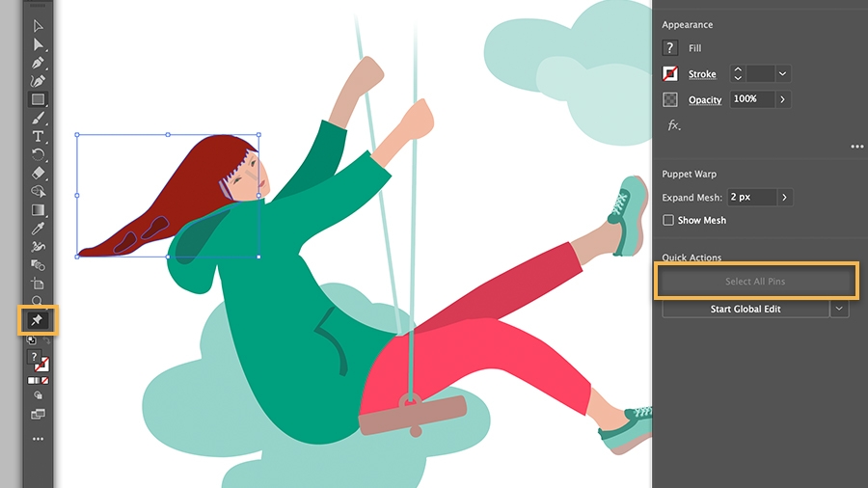Select the Rotate tool

(x=38, y=154)
